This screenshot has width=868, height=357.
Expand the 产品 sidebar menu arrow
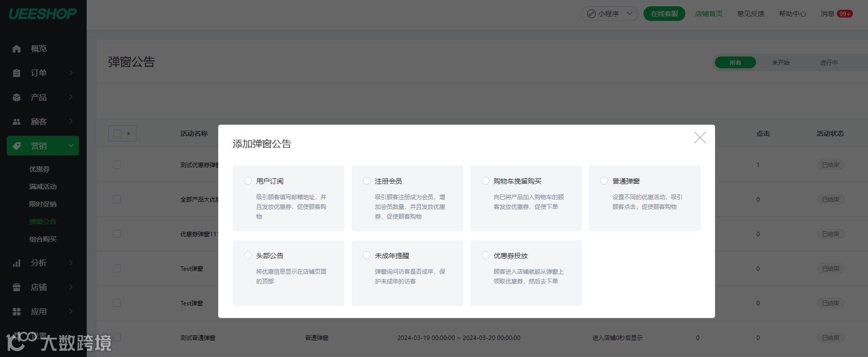[71, 97]
